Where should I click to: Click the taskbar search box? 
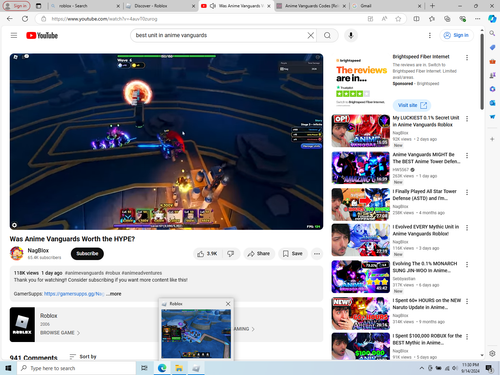tap(76, 368)
